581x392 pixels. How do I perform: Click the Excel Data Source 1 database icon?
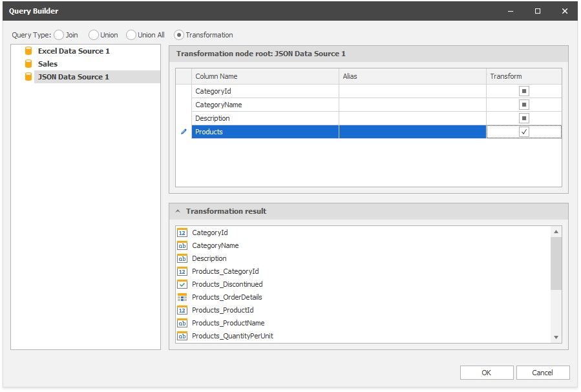[x=28, y=51]
